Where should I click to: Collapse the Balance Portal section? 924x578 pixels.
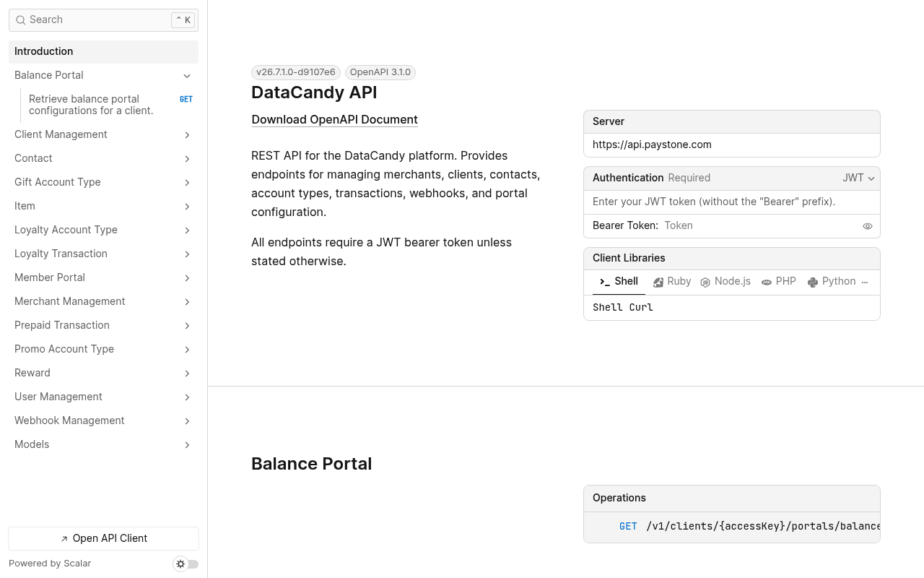(187, 76)
